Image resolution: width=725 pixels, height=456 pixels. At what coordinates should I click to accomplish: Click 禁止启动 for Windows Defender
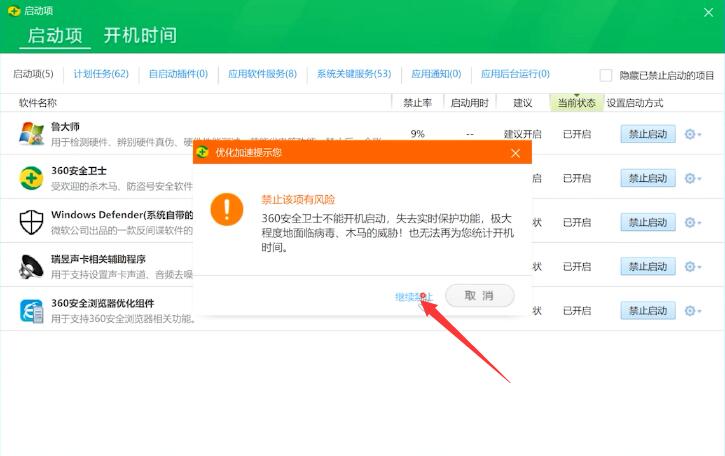click(648, 222)
